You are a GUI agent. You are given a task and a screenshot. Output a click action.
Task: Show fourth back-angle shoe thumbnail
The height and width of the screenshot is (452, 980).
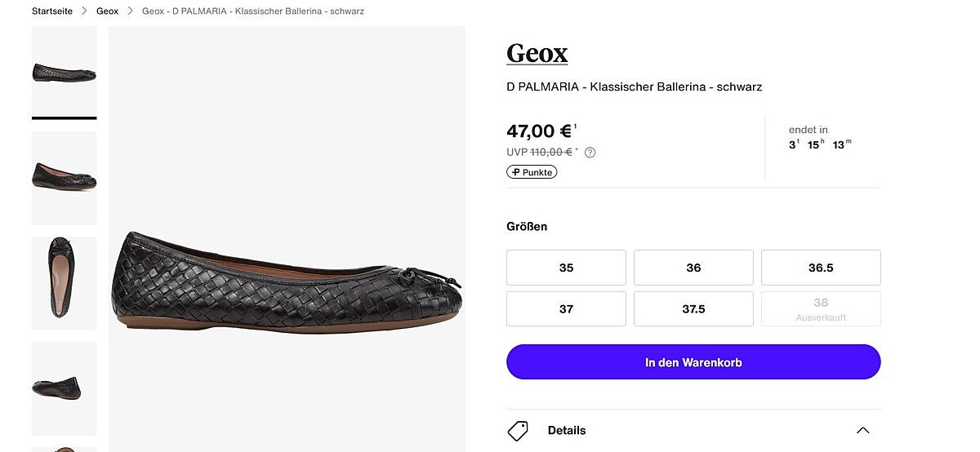pyautogui.click(x=64, y=388)
